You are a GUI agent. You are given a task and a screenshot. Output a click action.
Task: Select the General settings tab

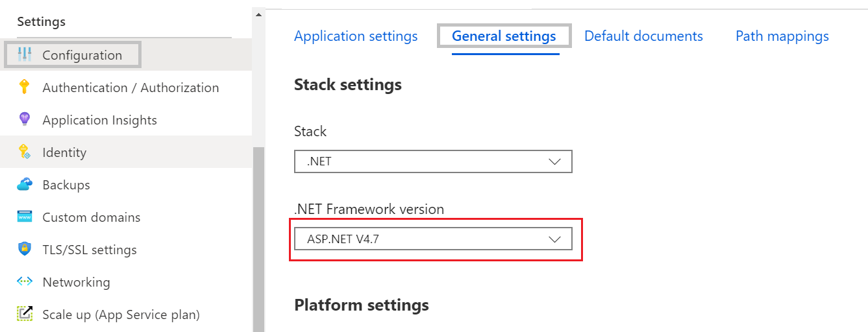pos(504,36)
